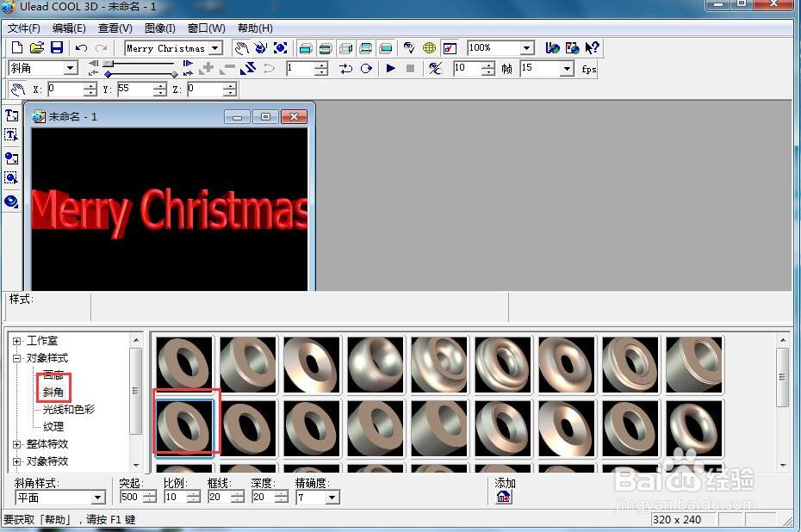
Task: Click the Remove key frame minus icon
Action: tap(227, 68)
